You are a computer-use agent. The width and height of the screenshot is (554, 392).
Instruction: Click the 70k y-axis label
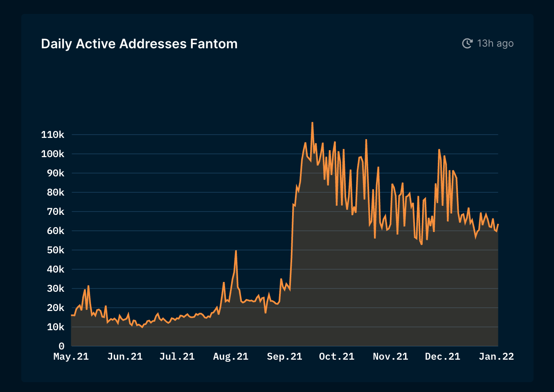[x=56, y=212]
